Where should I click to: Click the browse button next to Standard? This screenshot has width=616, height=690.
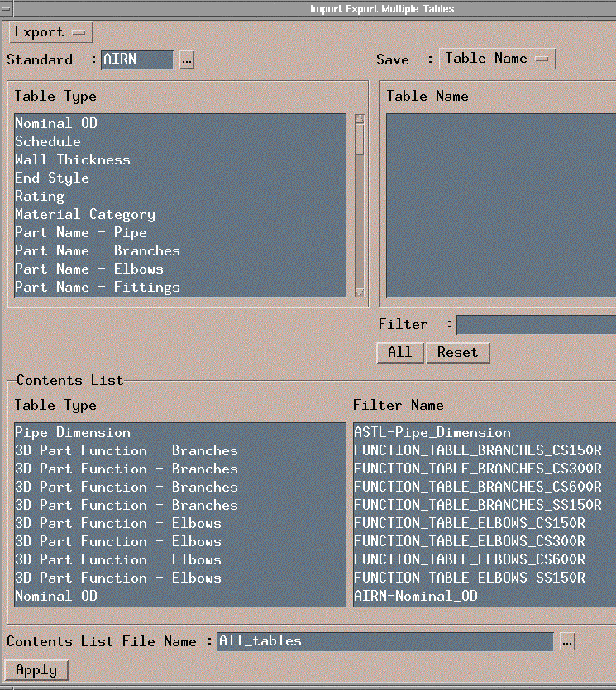coord(187,59)
